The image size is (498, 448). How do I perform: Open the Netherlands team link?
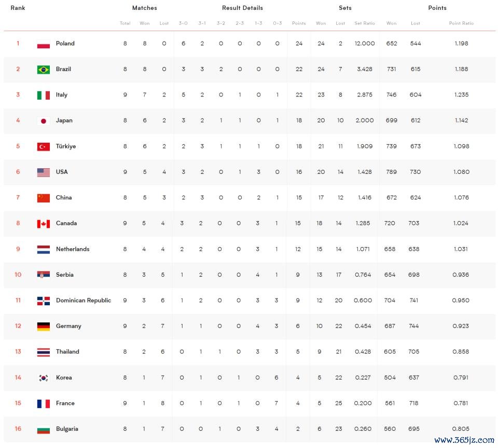pyautogui.click(x=73, y=249)
